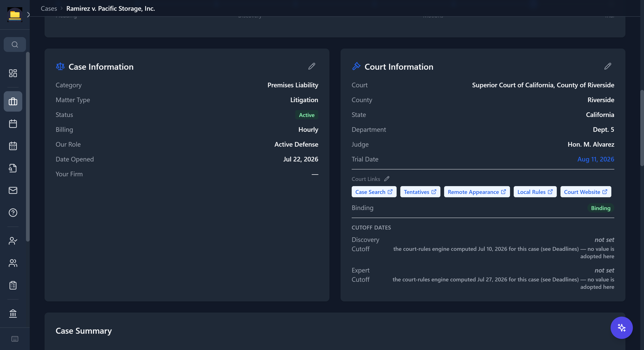Open the Remote Appearance court link
The image size is (644, 350).
tap(477, 192)
